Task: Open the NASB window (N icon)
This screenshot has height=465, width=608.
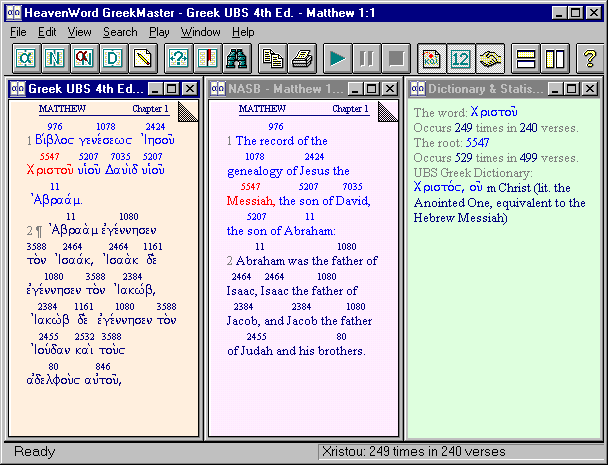Action: 55,59
